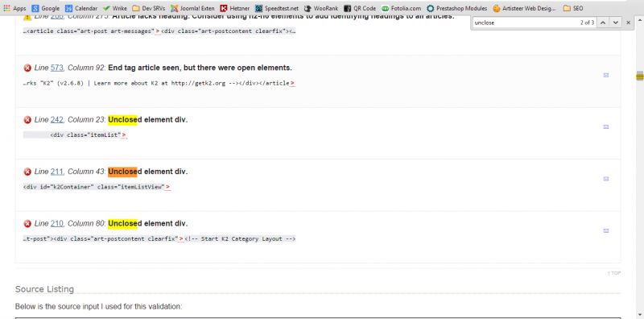Click the page vertical scrollbar thumb
644x319 pixels.
point(639,75)
